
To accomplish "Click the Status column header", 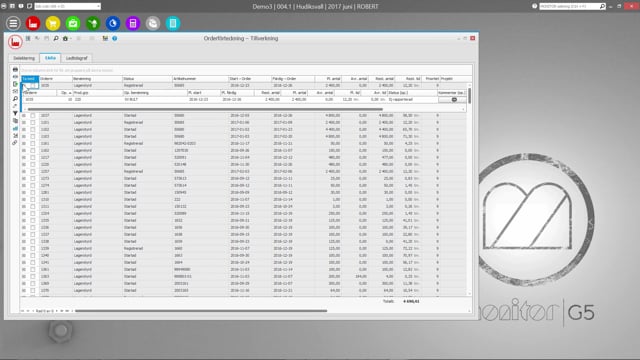I will click(x=147, y=79).
